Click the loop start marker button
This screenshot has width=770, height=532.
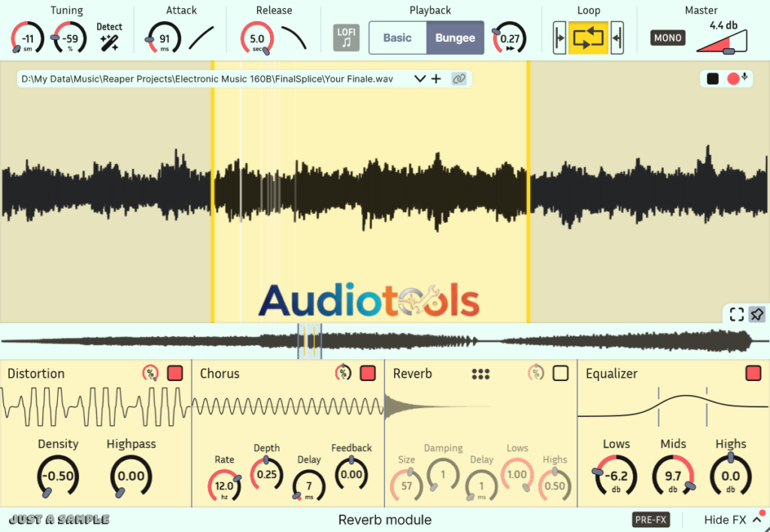[559, 38]
